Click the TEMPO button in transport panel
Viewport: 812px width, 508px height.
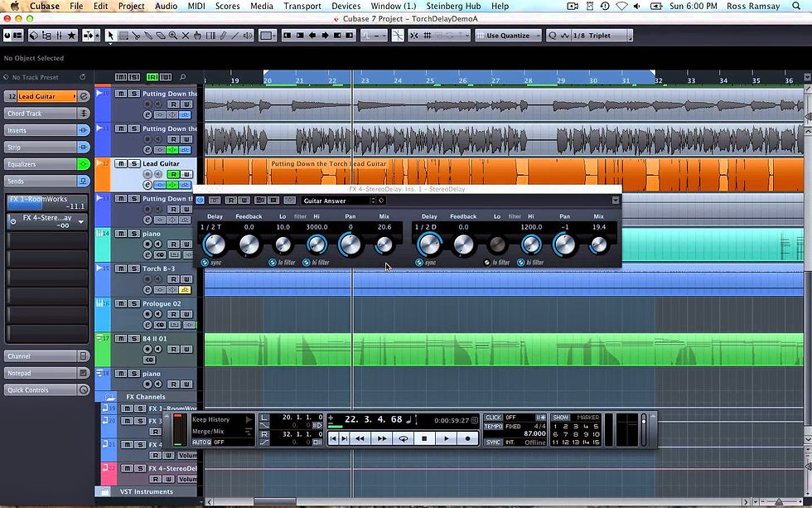[494, 427]
